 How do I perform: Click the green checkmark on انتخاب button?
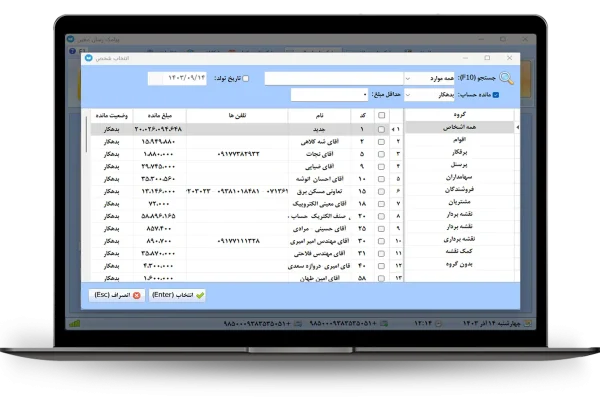(x=200, y=296)
